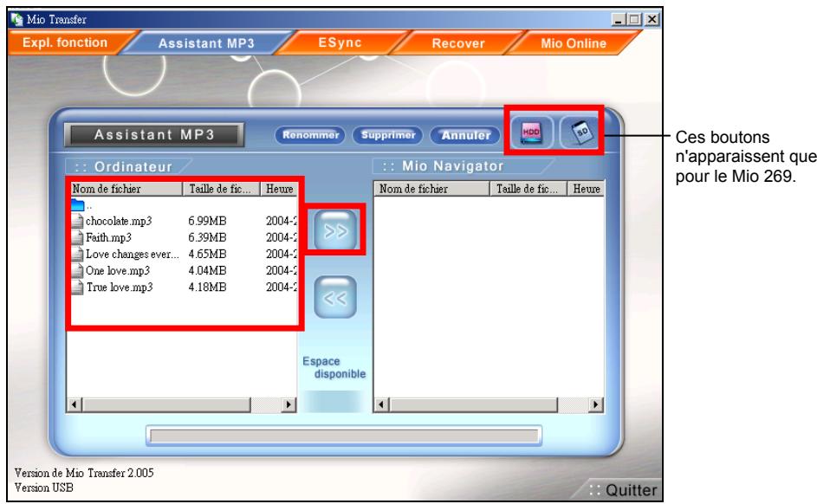
Task: Open parent folder icon in Ordinateur list
Action: coord(78,204)
